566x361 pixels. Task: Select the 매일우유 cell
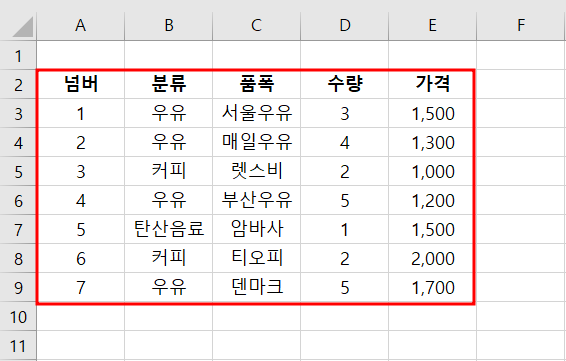pyautogui.click(x=257, y=142)
